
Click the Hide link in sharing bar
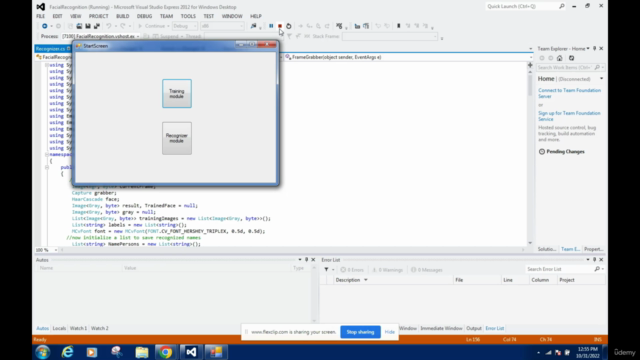pyautogui.click(x=390, y=332)
